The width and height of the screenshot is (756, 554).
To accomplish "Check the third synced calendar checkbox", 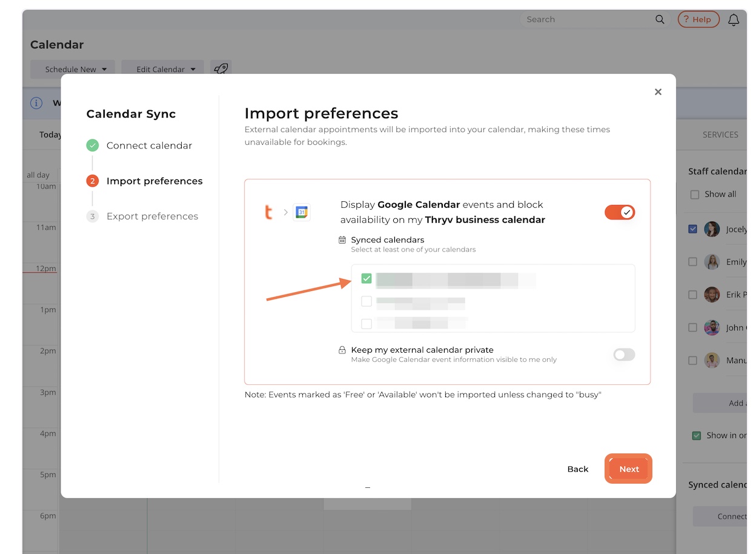I will point(366,324).
